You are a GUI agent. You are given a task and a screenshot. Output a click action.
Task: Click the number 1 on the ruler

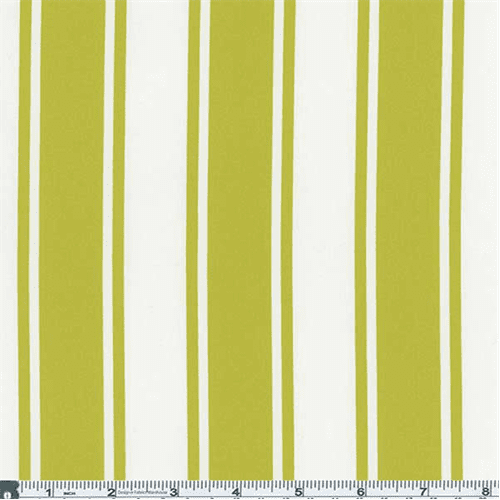[x=50, y=492]
